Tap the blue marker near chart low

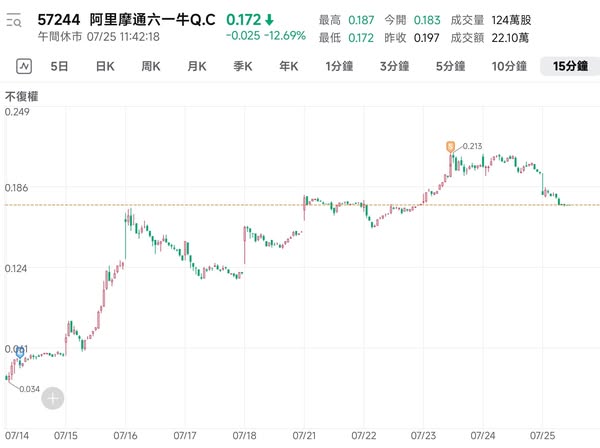20,352
